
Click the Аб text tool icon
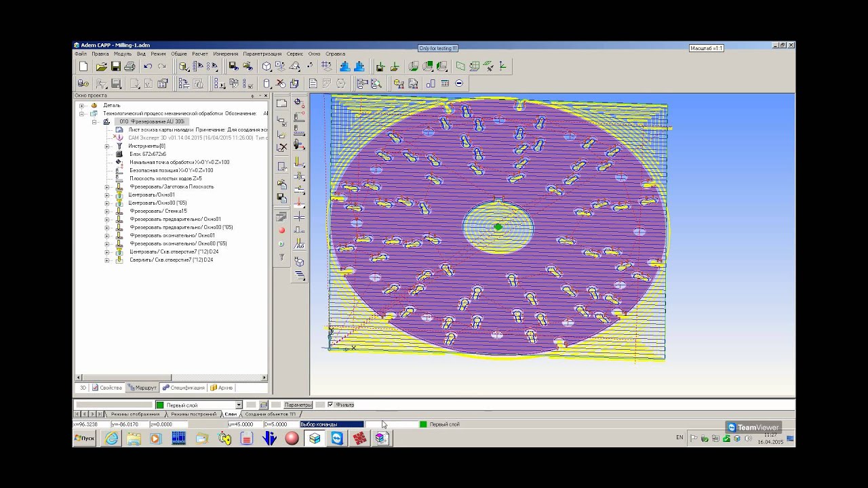point(299,245)
